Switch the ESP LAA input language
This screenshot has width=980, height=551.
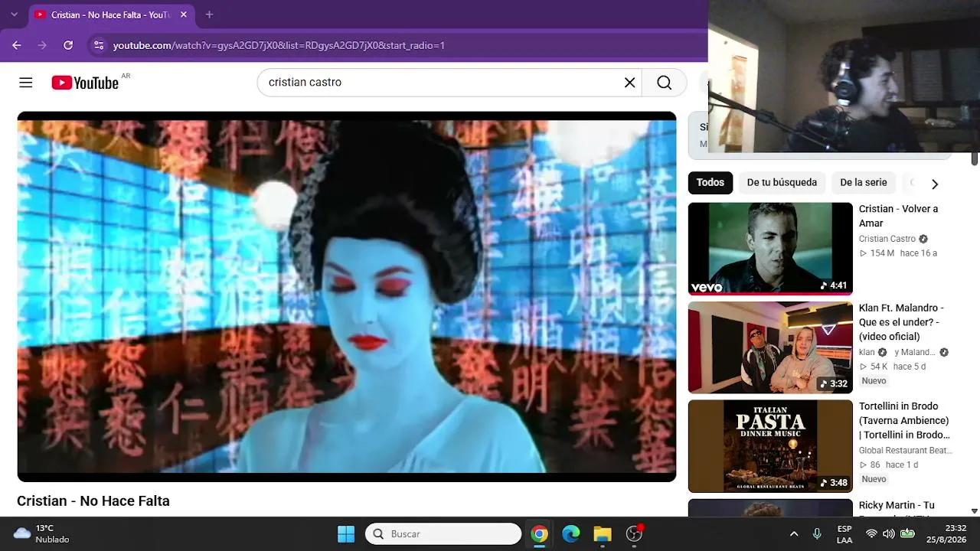[x=844, y=534]
